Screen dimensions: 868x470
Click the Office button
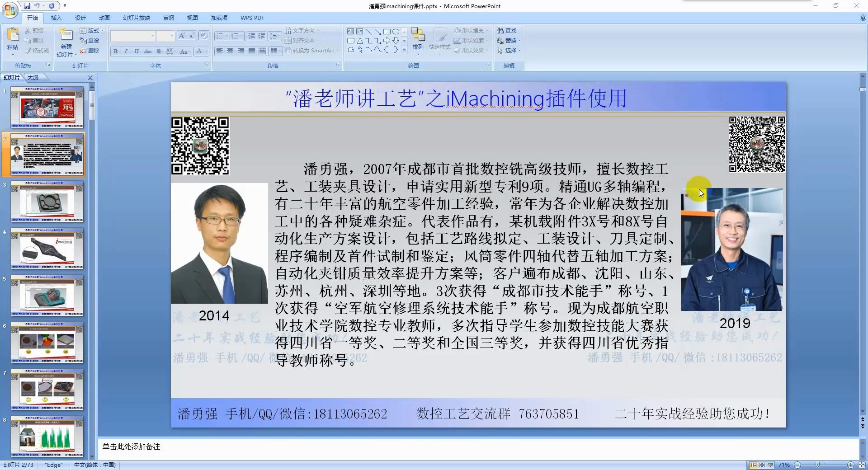[x=10, y=9]
